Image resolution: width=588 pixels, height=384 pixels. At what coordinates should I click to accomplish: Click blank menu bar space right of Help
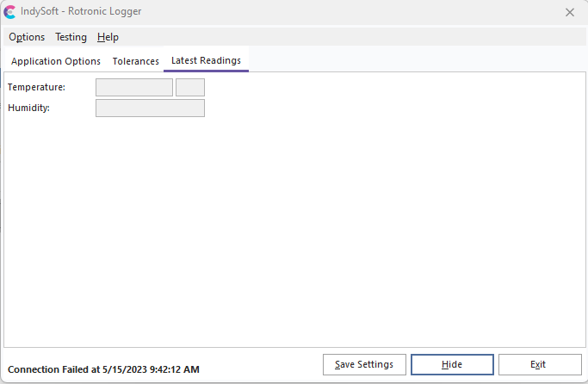coord(344,37)
